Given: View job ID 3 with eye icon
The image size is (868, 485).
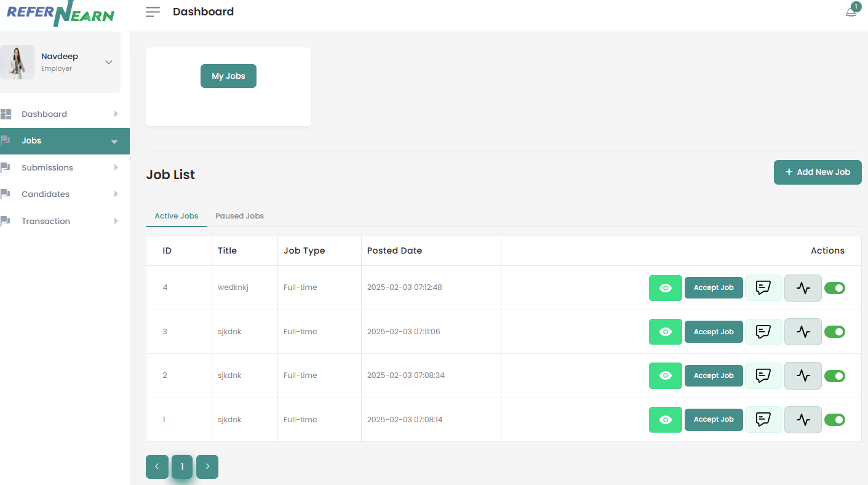Looking at the screenshot, I should (x=666, y=332).
